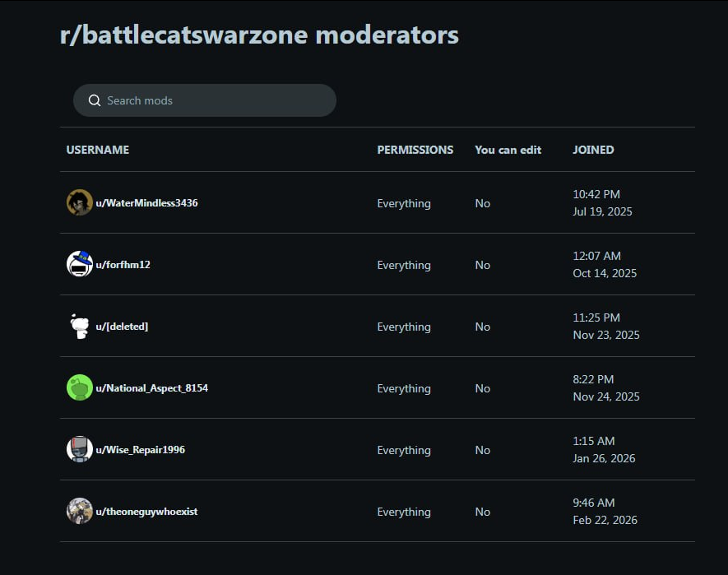Click the Feb 22, 2026 joined date
This screenshot has height=575, width=728.
coord(605,520)
